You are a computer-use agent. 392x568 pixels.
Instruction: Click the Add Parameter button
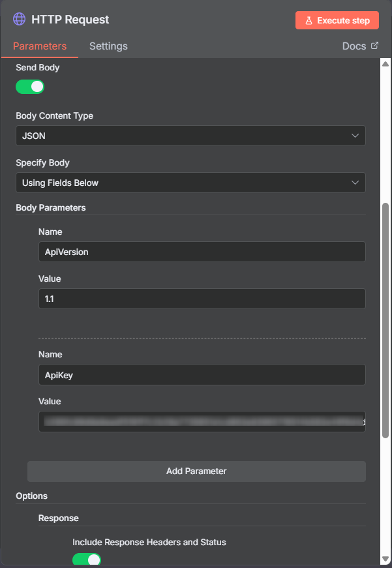[x=196, y=471]
